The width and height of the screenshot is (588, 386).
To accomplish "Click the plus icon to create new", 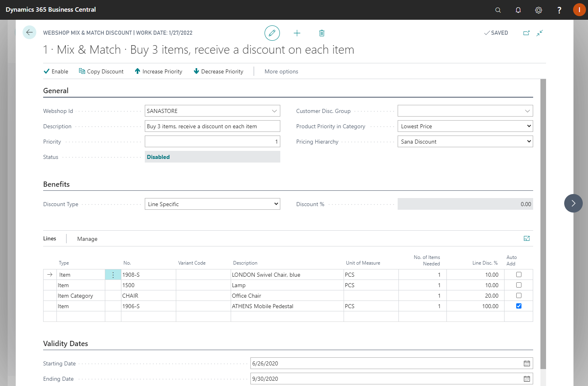I will (x=297, y=33).
